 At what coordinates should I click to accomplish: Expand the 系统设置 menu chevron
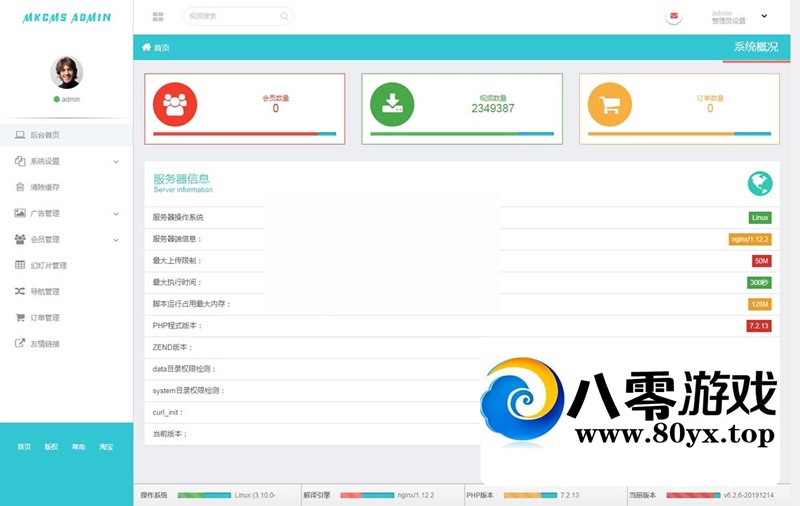[x=116, y=162]
